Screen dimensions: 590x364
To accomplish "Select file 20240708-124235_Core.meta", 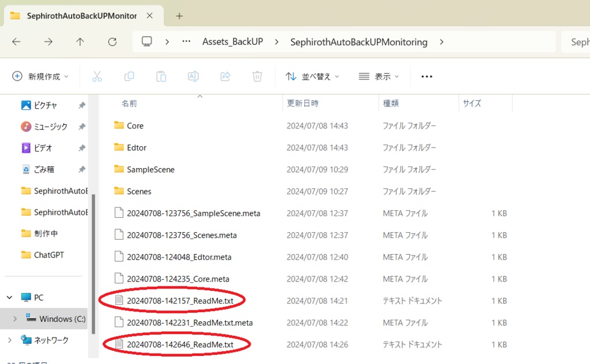I will pos(178,279).
